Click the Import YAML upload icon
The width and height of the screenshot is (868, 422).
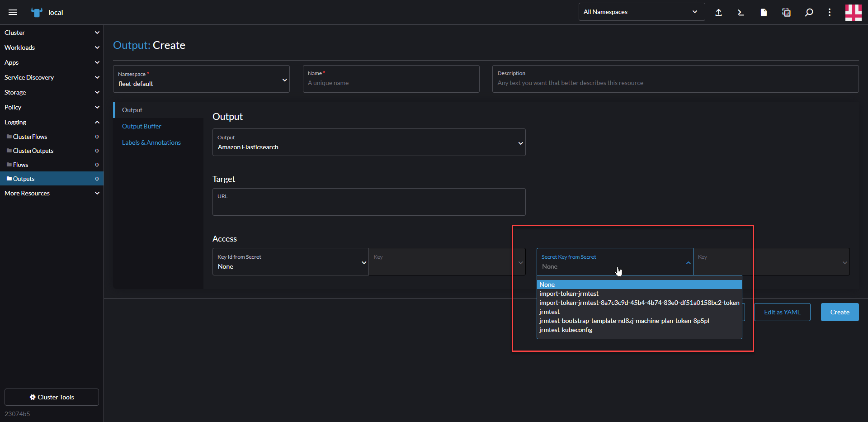click(718, 12)
